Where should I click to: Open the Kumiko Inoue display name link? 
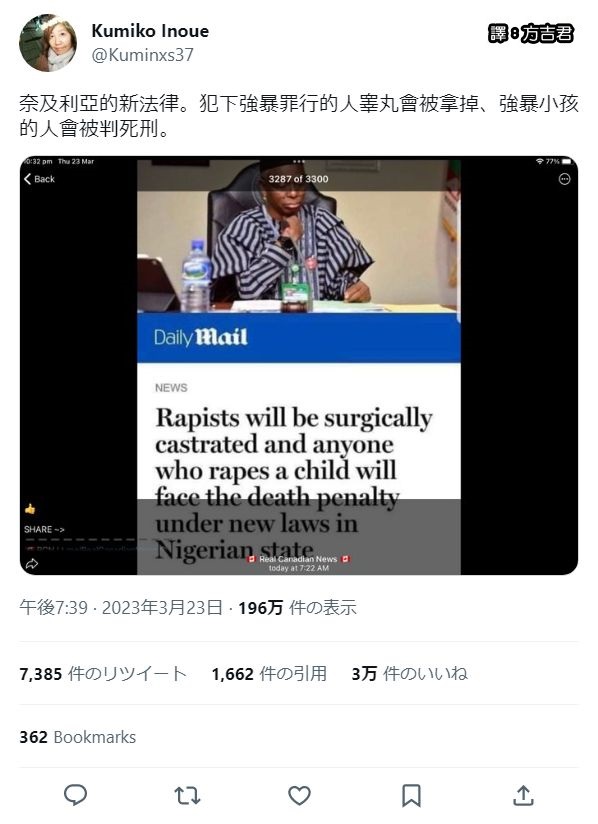150,31
